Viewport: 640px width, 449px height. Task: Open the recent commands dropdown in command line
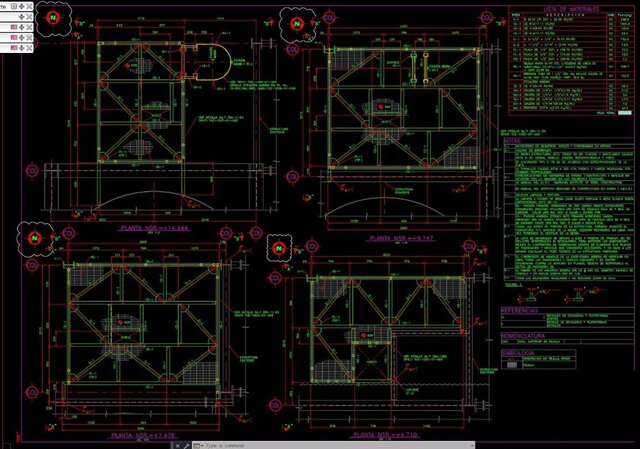pos(198,446)
